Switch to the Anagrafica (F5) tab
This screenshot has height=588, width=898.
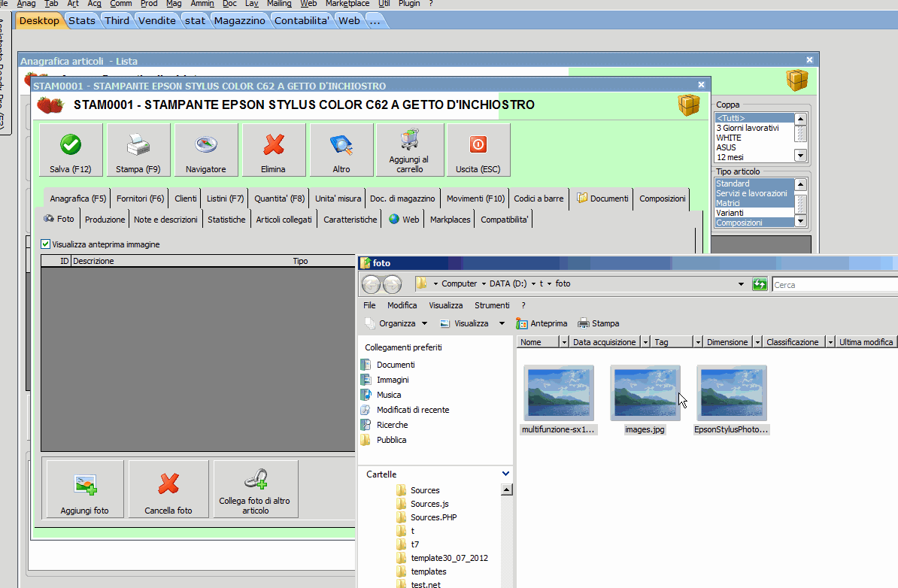pyautogui.click(x=78, y=199)
